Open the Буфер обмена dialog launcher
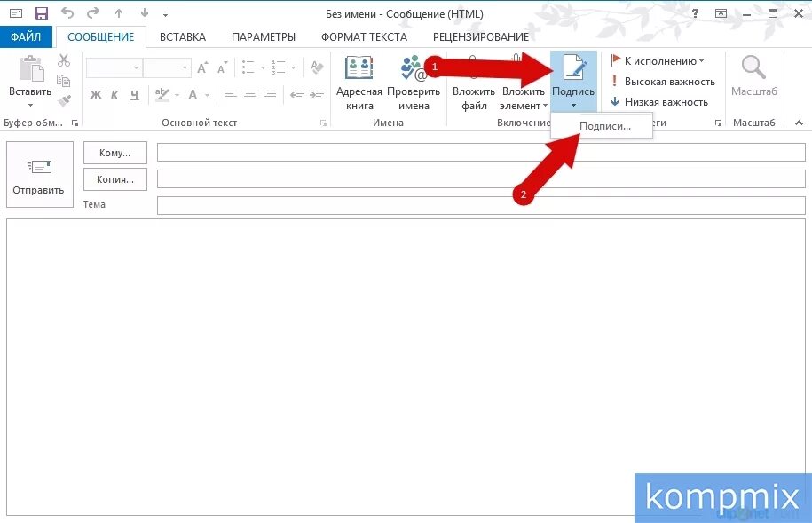Viewport: 812px width, 523px height. [x=75, y=123]
